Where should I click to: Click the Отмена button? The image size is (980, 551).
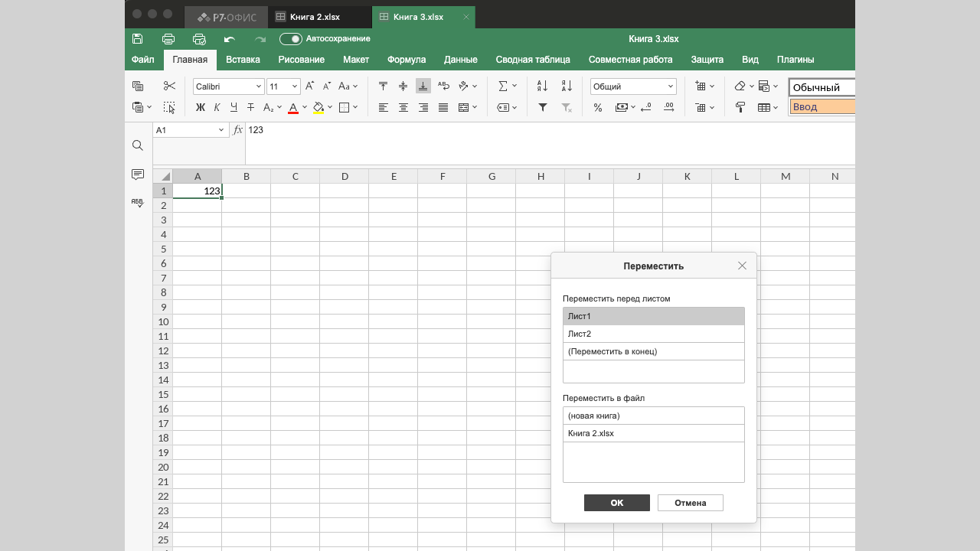click(x=691, y=503)
